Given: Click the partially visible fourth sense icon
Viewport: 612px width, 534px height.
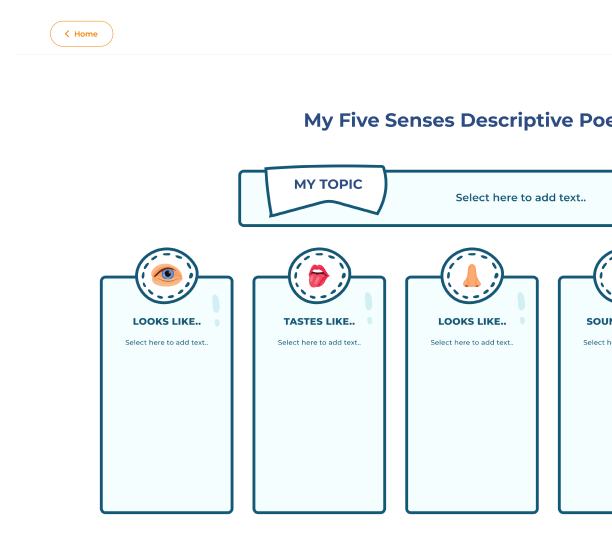Looking at the screenshot, I should [603, 276].
